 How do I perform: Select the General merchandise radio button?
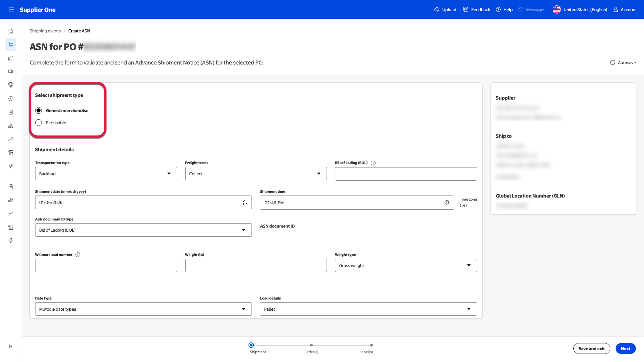point(39,111)
